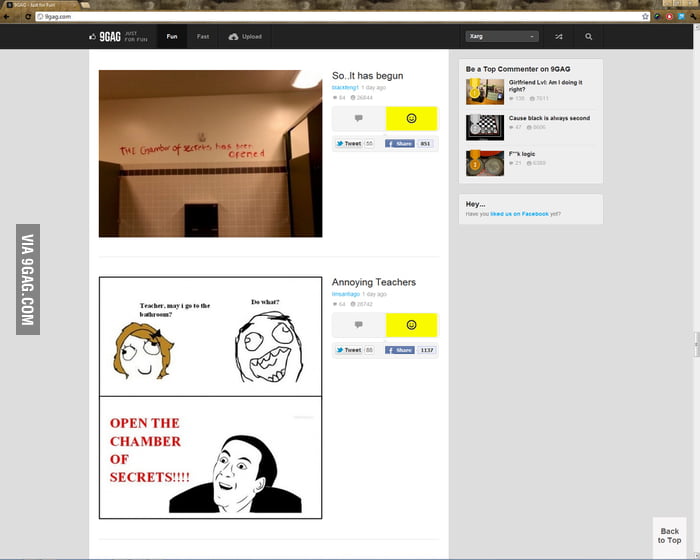
Task: Tweet the 'So..It has begun' post
Action: click(348, 144)
